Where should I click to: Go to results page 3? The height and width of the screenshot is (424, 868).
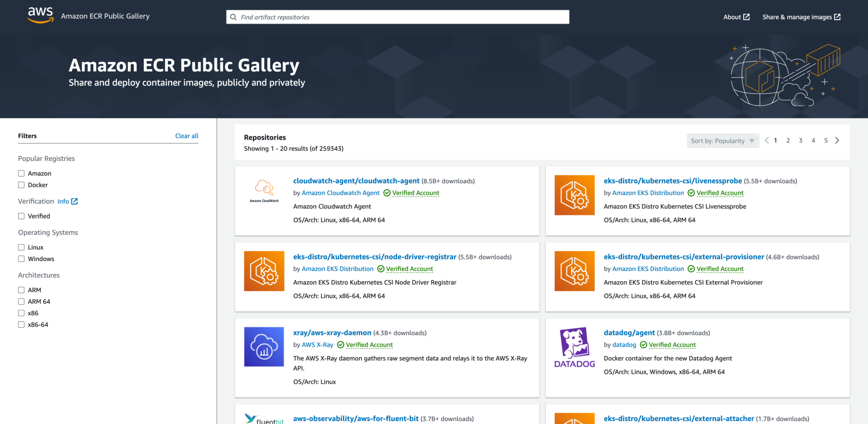801,140
